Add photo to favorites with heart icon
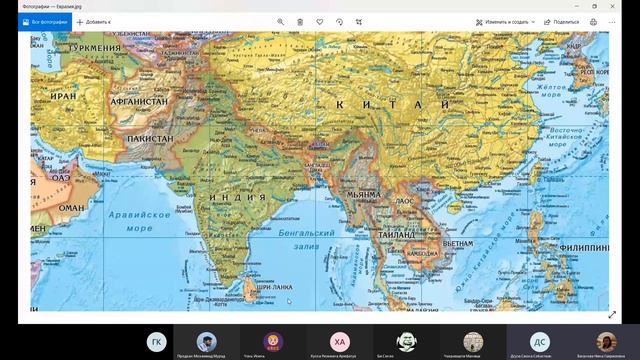Viewport: 640px width, 360px height. [320, 22]
